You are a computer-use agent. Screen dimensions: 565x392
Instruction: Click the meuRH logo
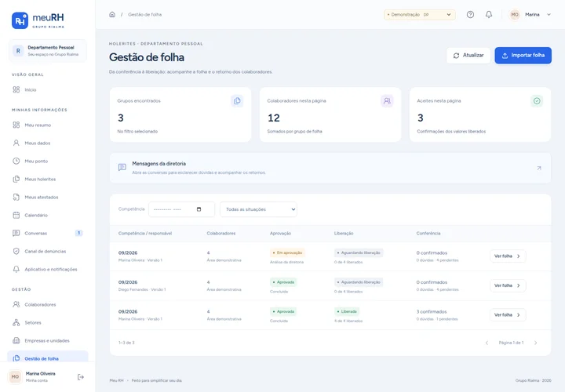click(38, 20)
